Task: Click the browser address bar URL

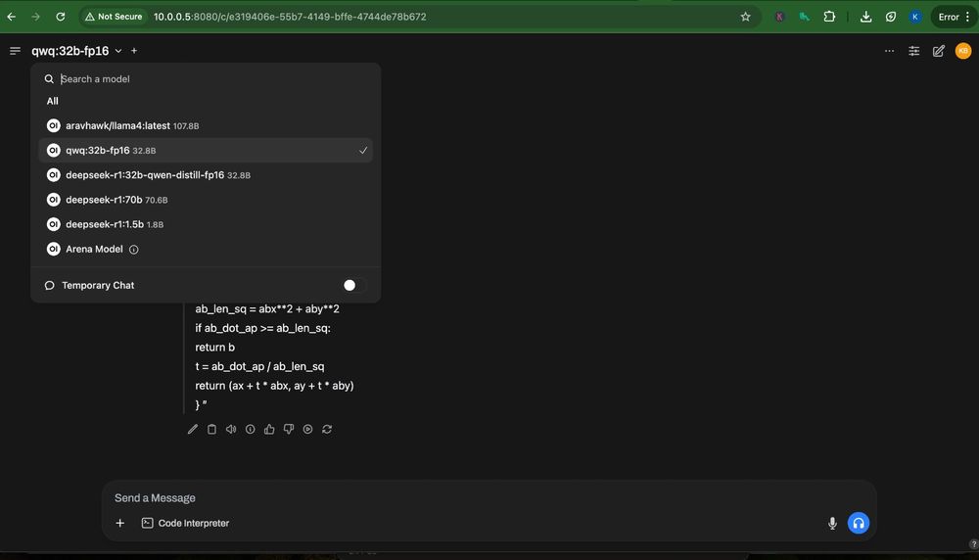Action: 290,17
